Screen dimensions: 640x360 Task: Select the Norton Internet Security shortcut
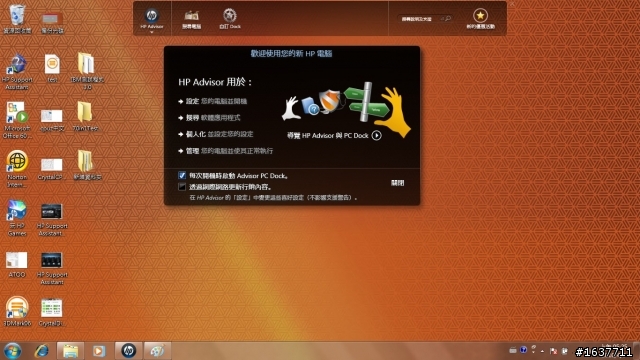[x=17, y=169]
